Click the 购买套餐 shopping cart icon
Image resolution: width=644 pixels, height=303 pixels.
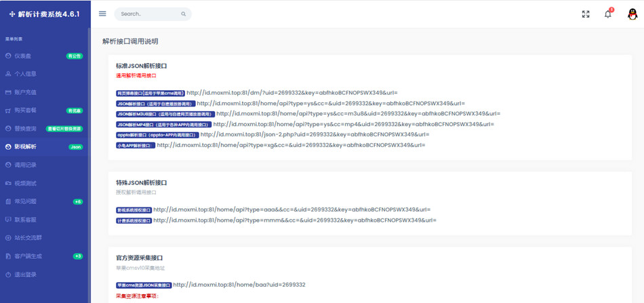(8, 110)
